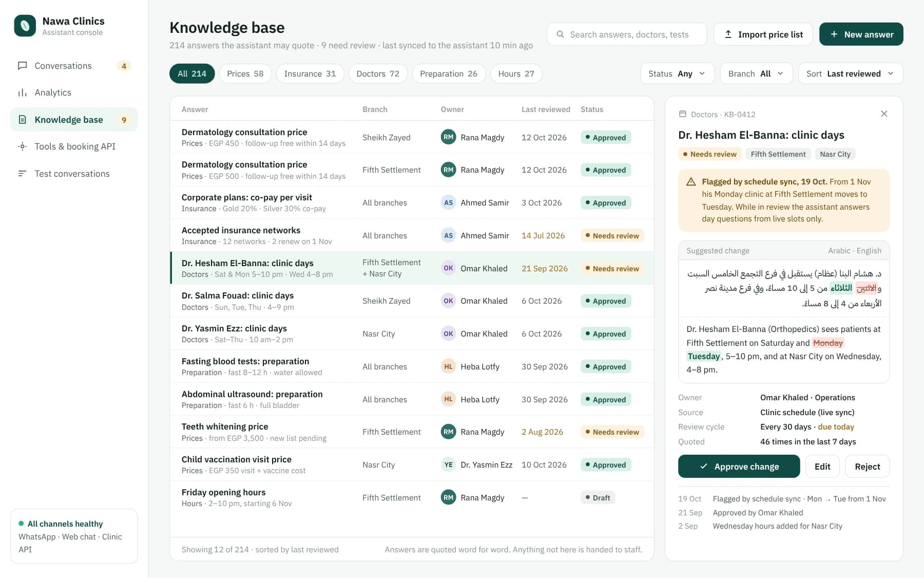Viewport: 924px width, 578px height.
Task: Click the Edit button in the detail panel
Action: [x=822, y=467]
